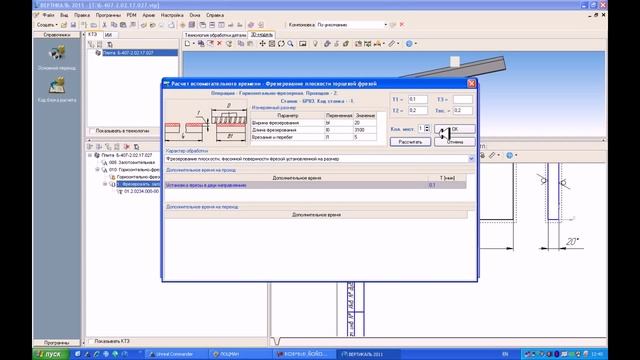This screenshot has height=360, width=640.
Task: Switch to the Технология обработки детали tab
Action: [x=215, y=35]
